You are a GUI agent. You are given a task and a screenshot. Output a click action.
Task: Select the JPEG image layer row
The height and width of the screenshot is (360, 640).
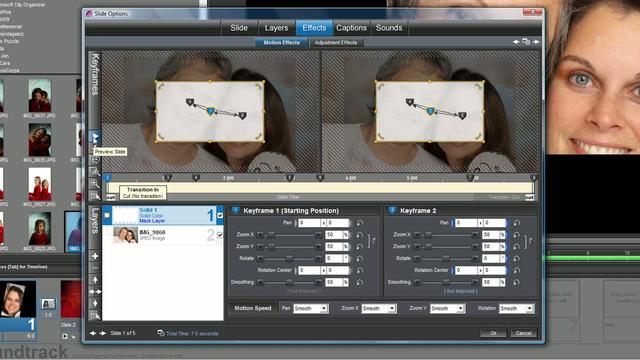[x=163, y=235]
